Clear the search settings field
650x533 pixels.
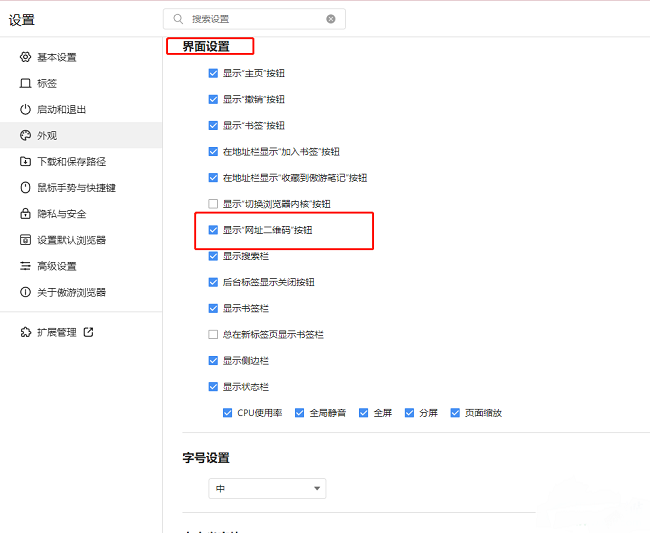tap(331, 19)
